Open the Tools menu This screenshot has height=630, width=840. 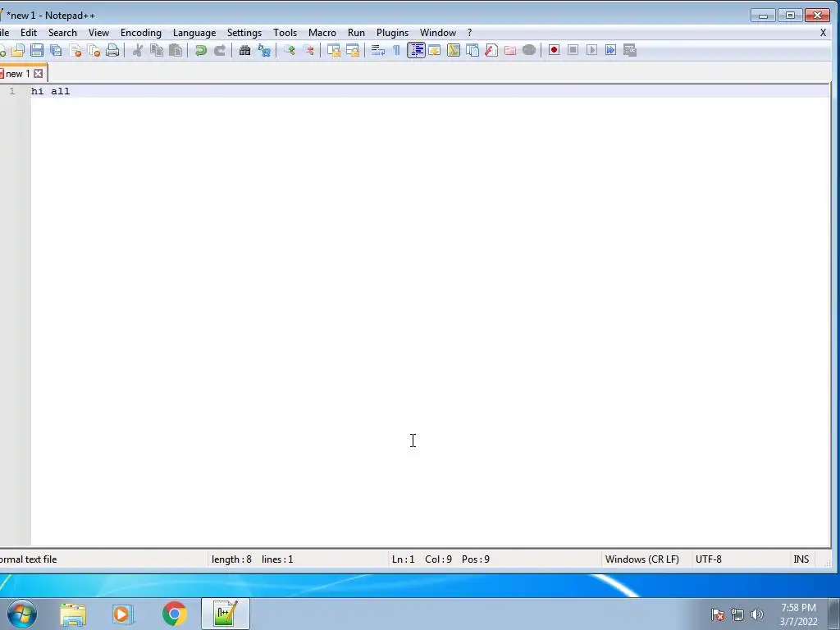[285, 33]
